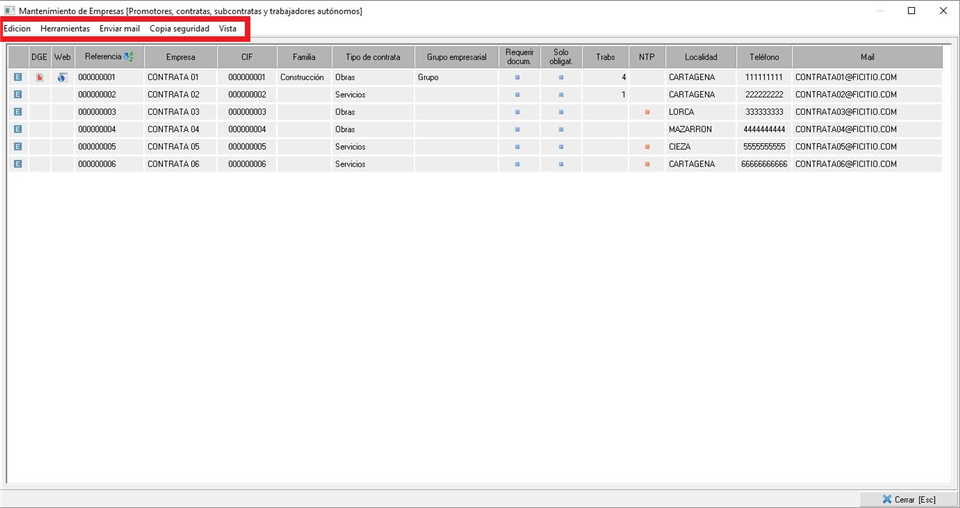
Task: Click the PDF icon in CONTRATA 01's DGE column
Action: tap(40, 77)
